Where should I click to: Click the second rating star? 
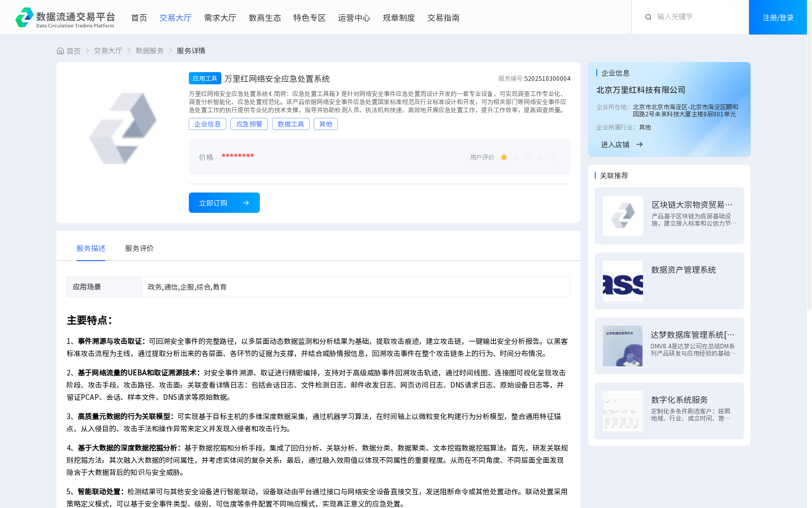(516, 157)
